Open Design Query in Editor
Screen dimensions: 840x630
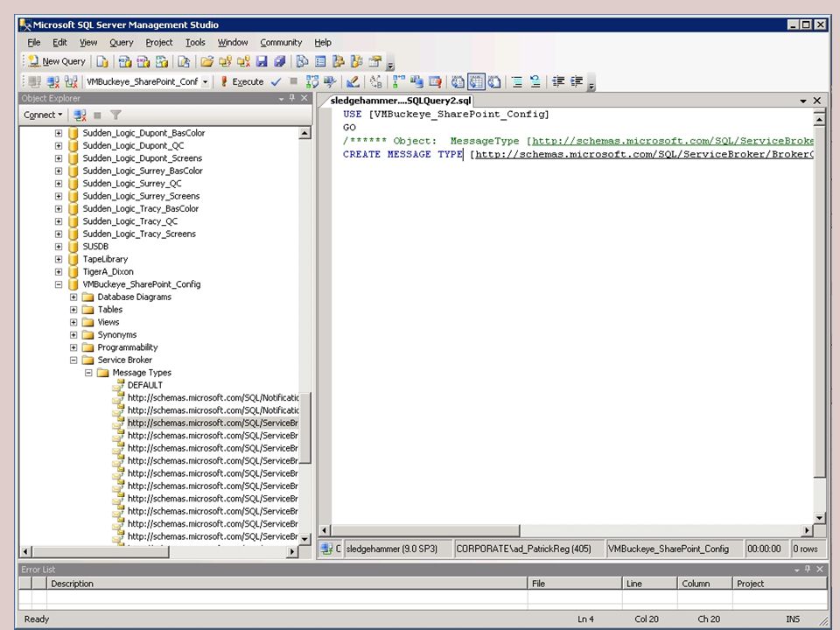[x=353, y=82]
